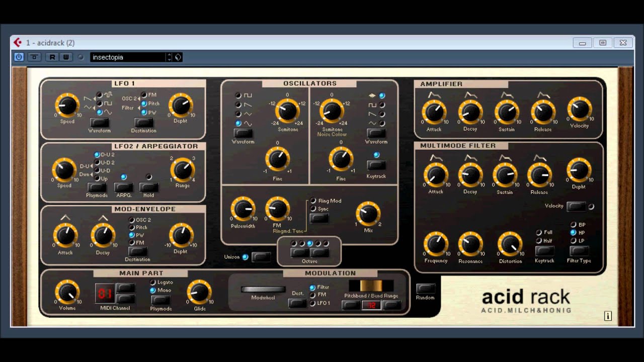644x362 pixels.
Task: Select LFO 1 sine waveform LED
Action: tap(99, 112)
